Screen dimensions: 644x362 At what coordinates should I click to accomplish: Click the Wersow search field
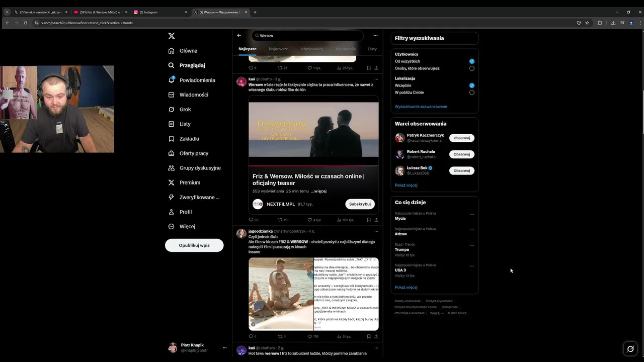click(307, 36)
